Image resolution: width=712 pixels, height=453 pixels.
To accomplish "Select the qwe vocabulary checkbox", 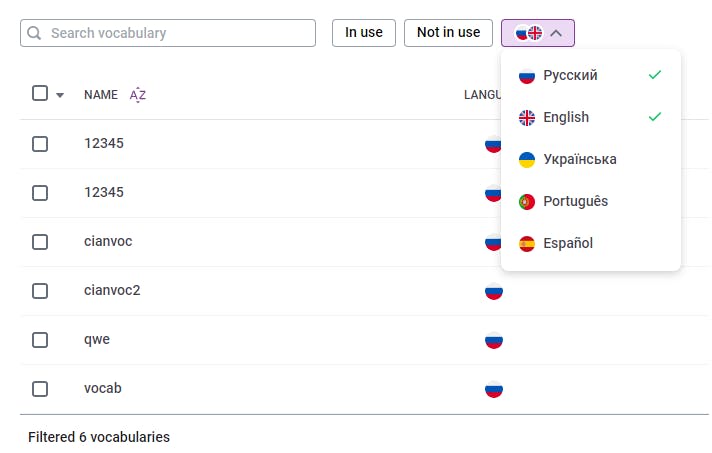I will [40, 340].
